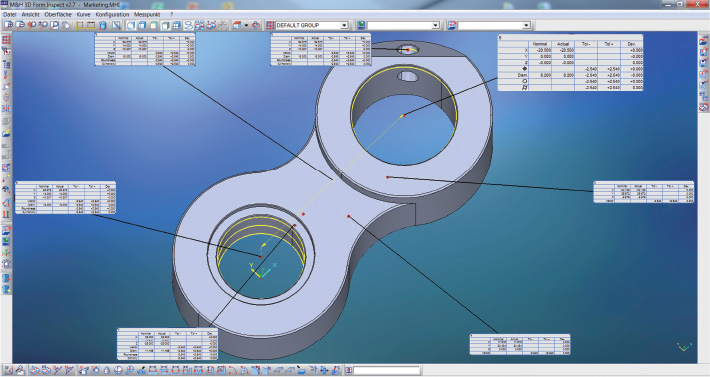Click the red arc icon in bottom toolbar
Viewport: 710px width, 377px height.
click(x=232, y=370)
